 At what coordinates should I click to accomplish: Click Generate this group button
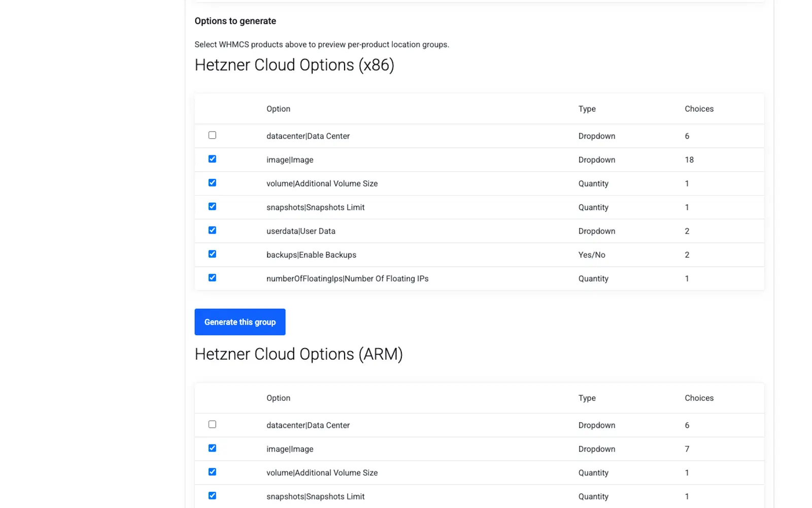point(240,322)
